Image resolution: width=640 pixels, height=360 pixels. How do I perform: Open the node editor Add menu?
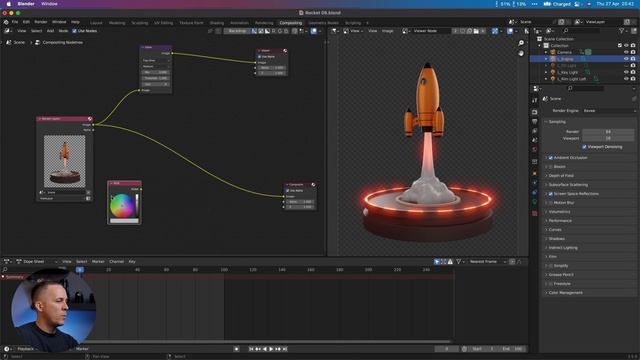tap(50, 31)
